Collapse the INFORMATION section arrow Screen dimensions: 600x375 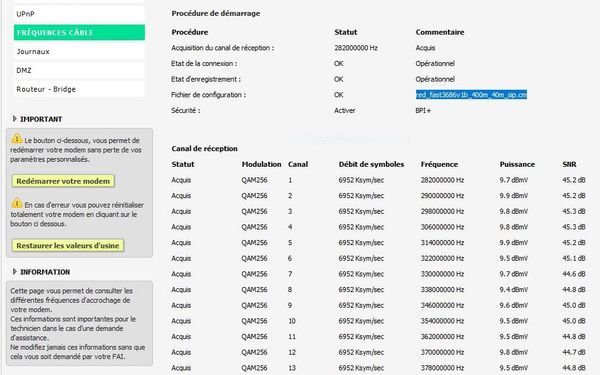click(15, 272)
